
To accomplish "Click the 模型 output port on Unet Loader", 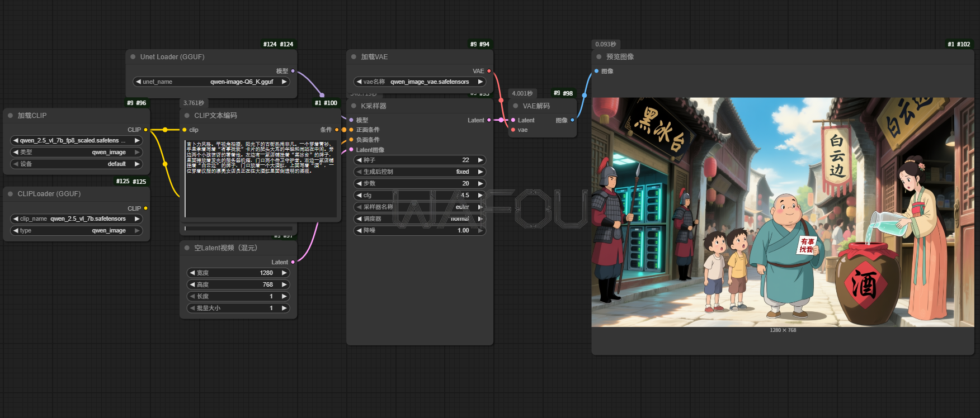I will pyautogui.click(x=293, y=71).
